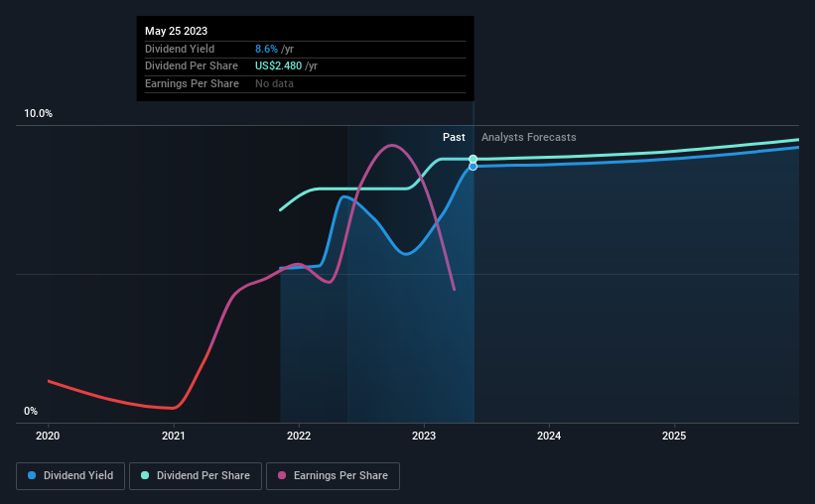Click the blue Dividend Yield legend dot
This screenshot has height=504, width=815.
[32, 475]
